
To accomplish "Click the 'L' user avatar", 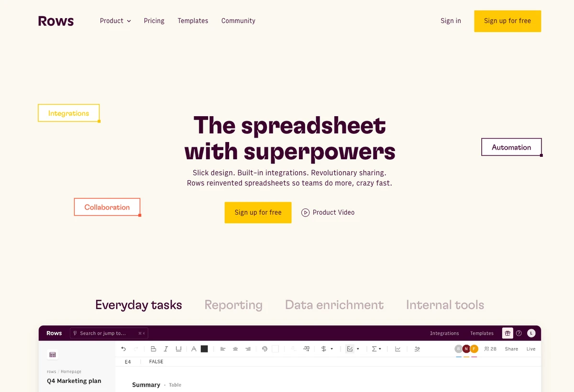I will [531, 333].
